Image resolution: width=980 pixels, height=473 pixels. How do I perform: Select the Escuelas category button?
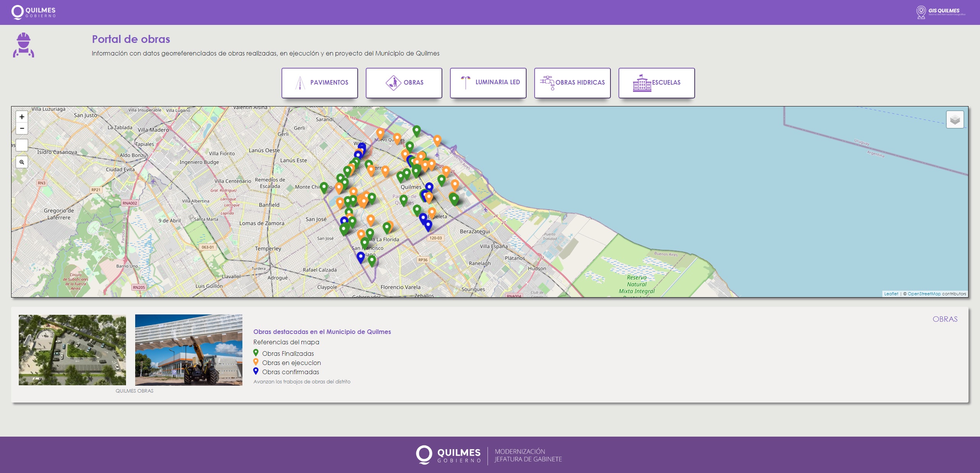tap(656, 83)
